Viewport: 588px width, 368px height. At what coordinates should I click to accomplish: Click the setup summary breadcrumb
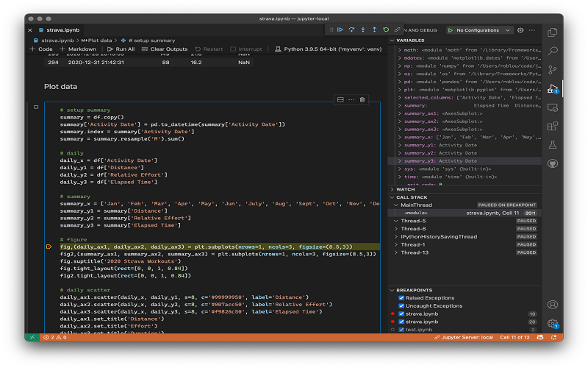(152, 40)
